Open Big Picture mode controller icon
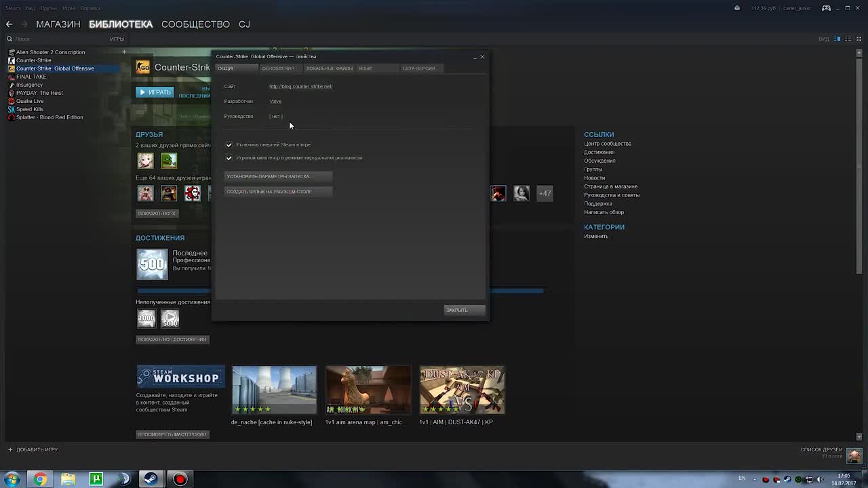This screenshot has width=868, height=488. pyautogui.click(x=826, y=8)
